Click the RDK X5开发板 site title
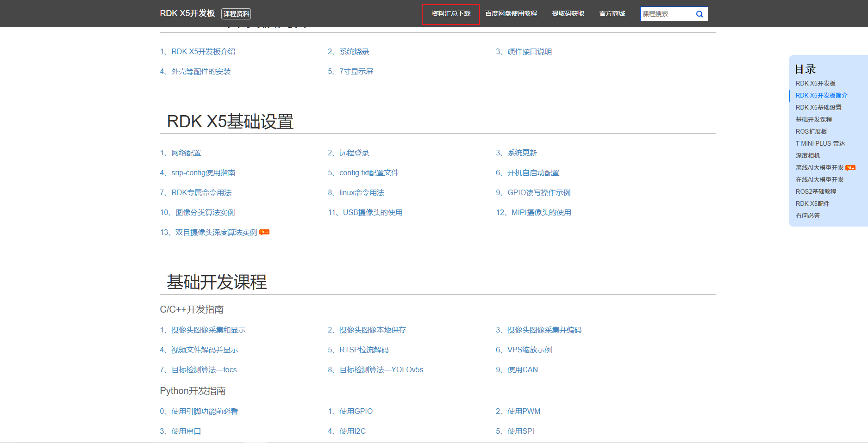 pos(187,13)
